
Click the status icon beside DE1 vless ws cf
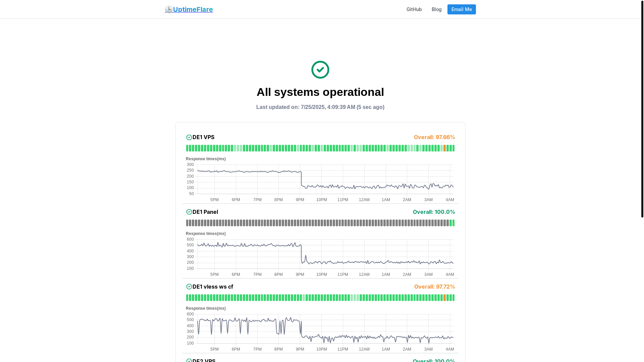point(189,287)
